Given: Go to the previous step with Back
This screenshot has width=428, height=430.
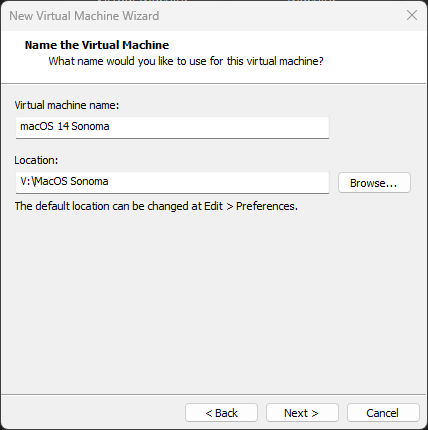Looking at the screenshot, I should pyautogui.click(x=221, y=413).
